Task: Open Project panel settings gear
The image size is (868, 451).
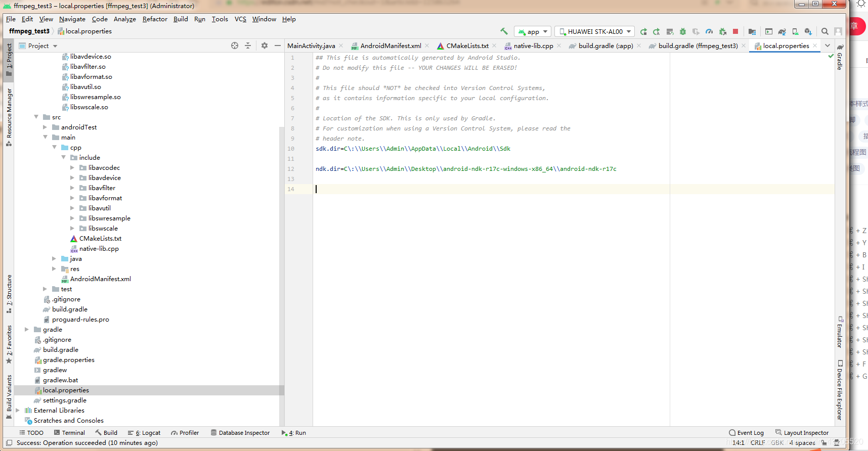Action: point(265,46)
